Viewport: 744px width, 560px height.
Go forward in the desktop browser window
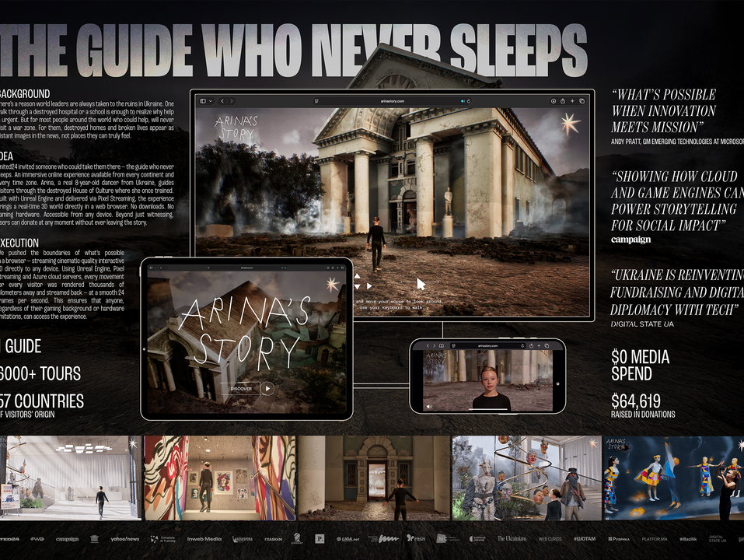[x=232, y=101]
